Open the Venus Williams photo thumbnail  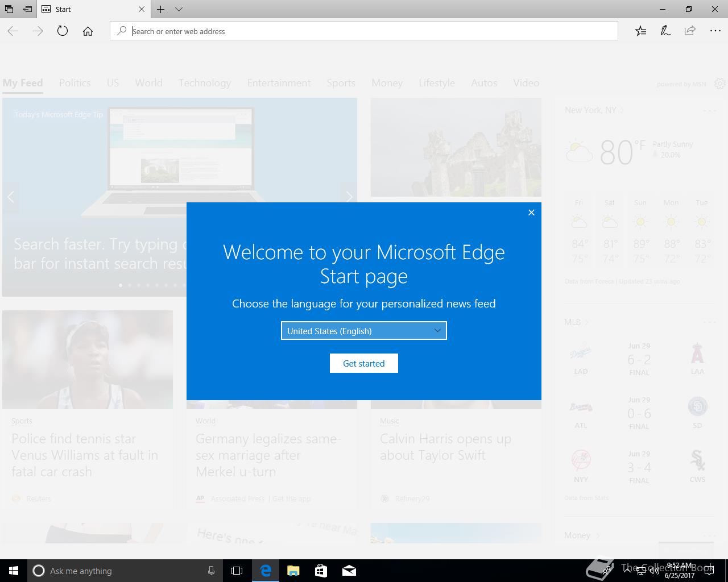point(88,359)
